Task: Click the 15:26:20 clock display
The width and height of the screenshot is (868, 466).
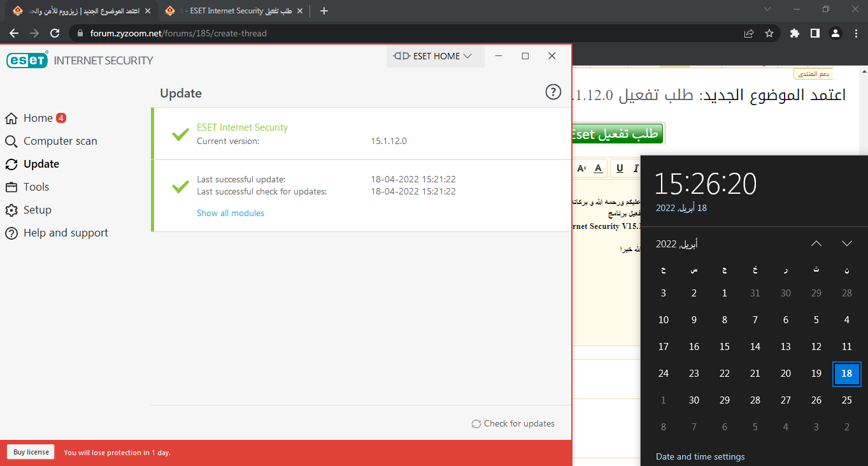Action: (706, 184)
